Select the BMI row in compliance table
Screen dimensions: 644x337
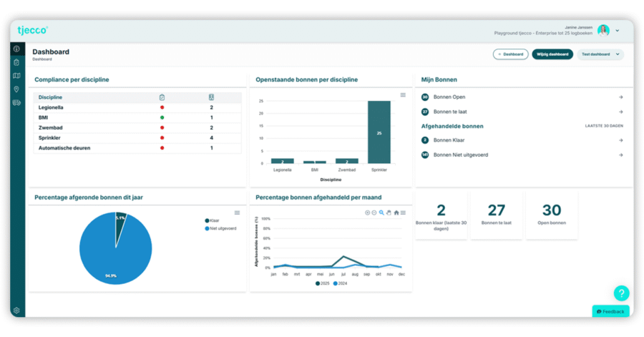tap(137, 118)
